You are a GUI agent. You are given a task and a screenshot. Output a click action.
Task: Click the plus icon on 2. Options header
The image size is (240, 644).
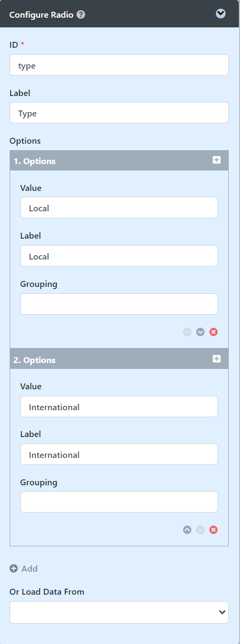click(x=216, y=359)
